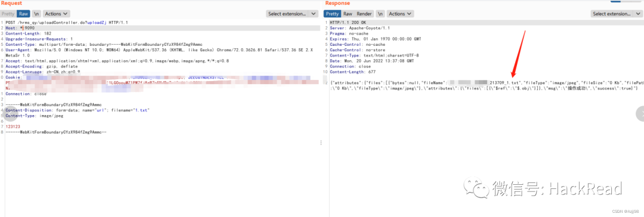Toggle \n non-printable characters in Response panel
The height and width of the screenshot is (217, 644).
coord(380,14)
